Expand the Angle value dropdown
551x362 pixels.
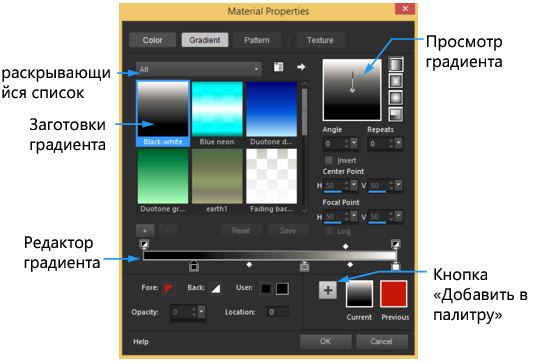354,143
